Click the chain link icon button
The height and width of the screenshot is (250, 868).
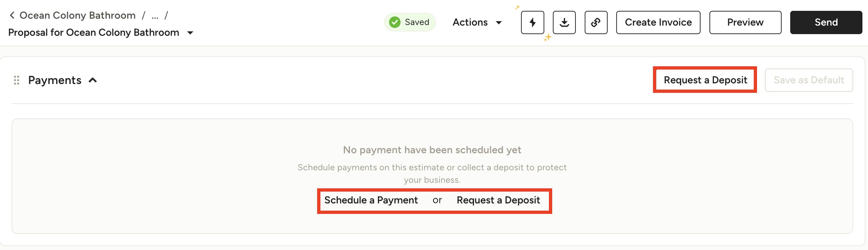[x=596, y=23]
